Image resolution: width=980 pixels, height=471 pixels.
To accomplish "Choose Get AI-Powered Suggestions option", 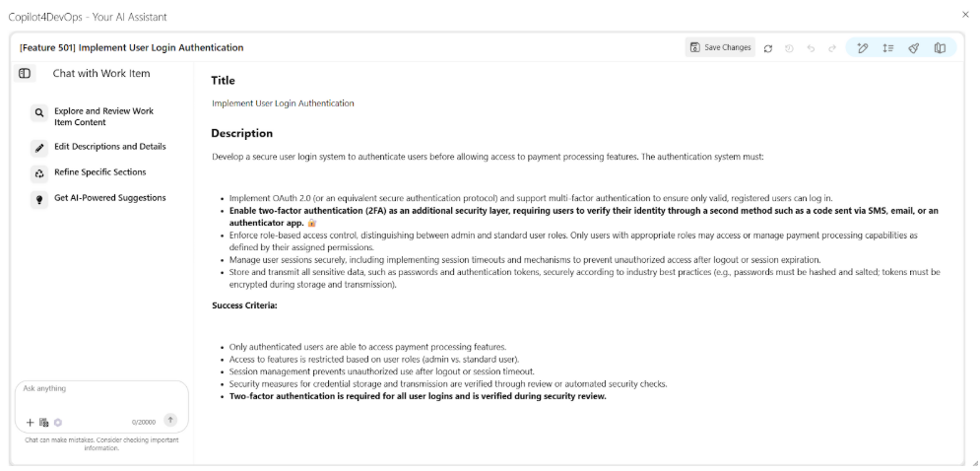I will pyautogui.click(x=109, y=198).
